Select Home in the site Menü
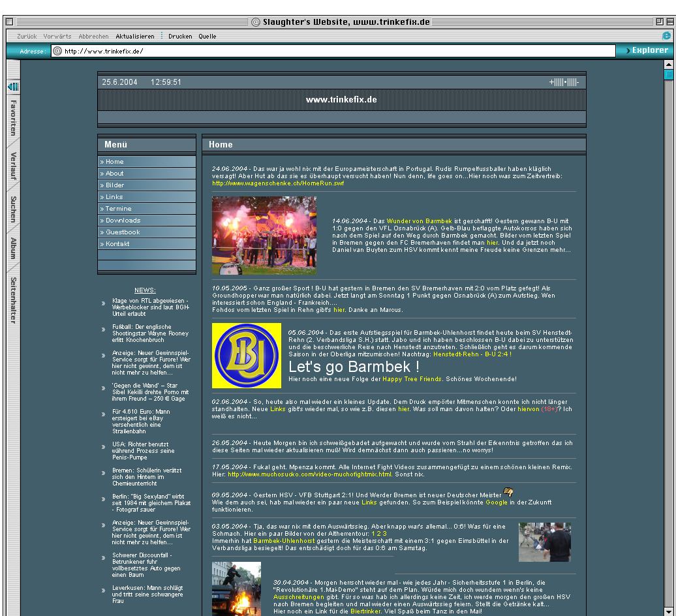The width and height of the screenshot is (676, 616). [x=147, y=162]
